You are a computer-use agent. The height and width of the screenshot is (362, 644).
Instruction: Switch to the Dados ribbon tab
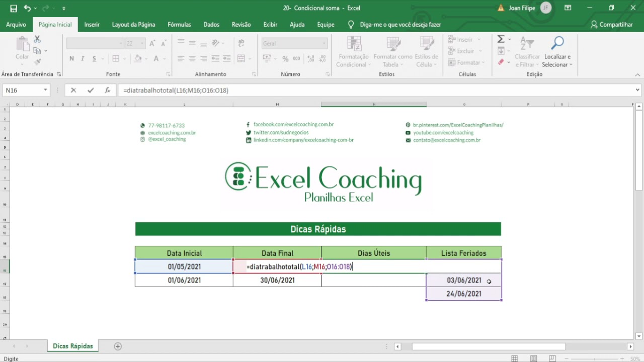pos(211,25)
